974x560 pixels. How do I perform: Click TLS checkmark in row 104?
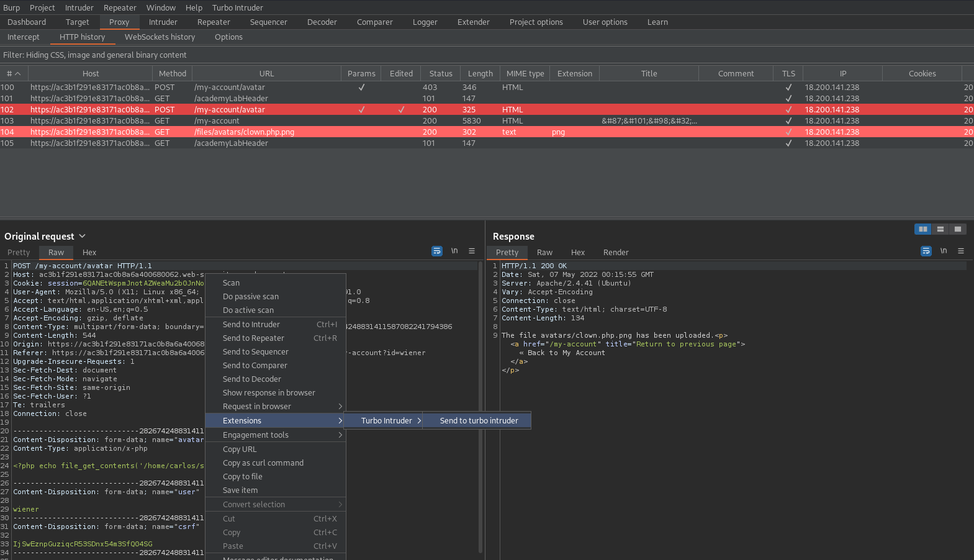pyautogui.click(x=788, y=132)
